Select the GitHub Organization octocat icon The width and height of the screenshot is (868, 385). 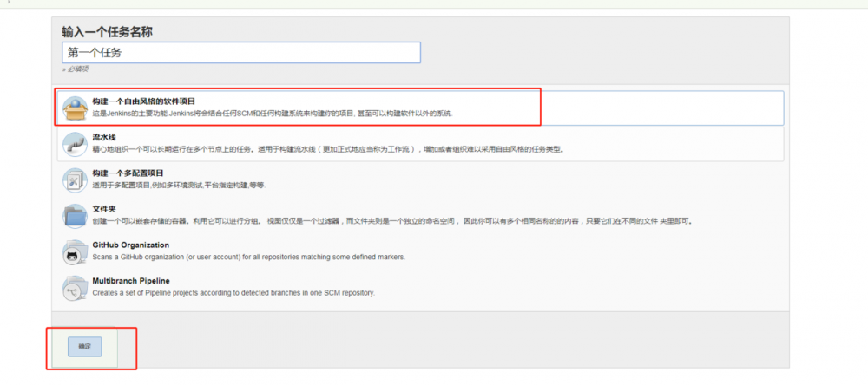75,252
